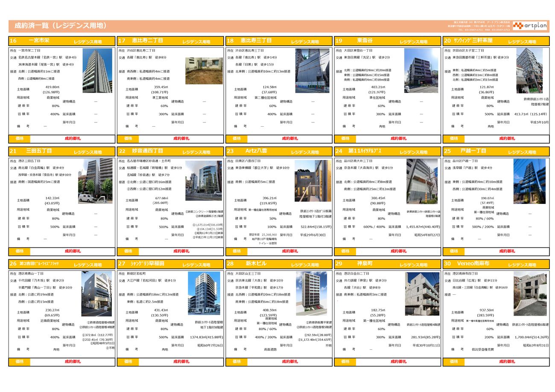The width and height of the screenshot is (555, 392).
Task: Click 価格 label in 23 Artz八雲 listing
Action: pyautogui.click(x=237, y=251)
